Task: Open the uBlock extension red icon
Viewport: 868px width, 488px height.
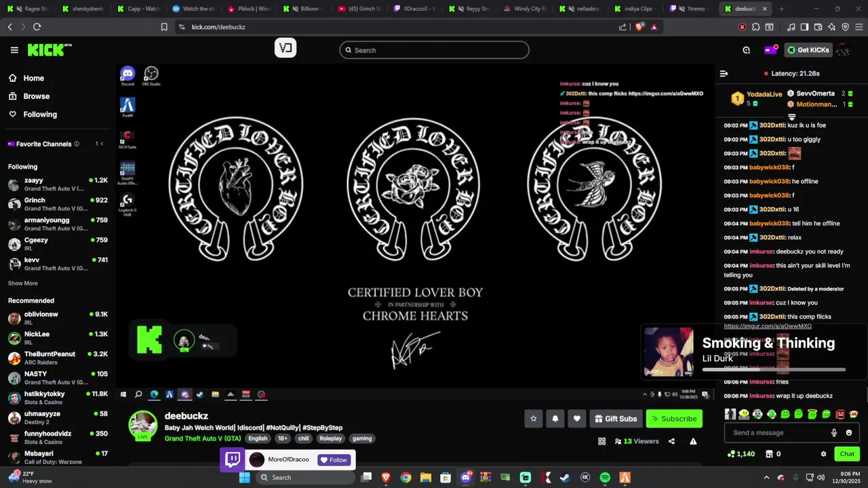Action: pyautogui.click(x=742, y=27)
